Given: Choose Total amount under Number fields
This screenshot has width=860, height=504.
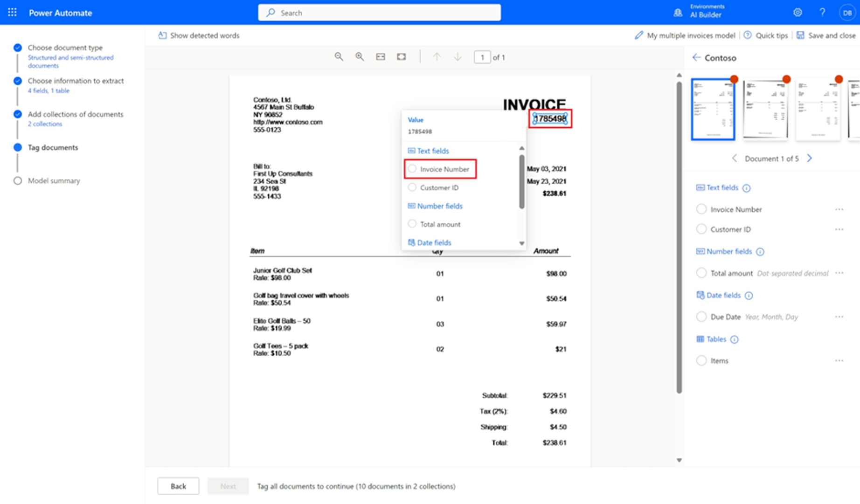Looking at the screenshot, I should 412,224.
